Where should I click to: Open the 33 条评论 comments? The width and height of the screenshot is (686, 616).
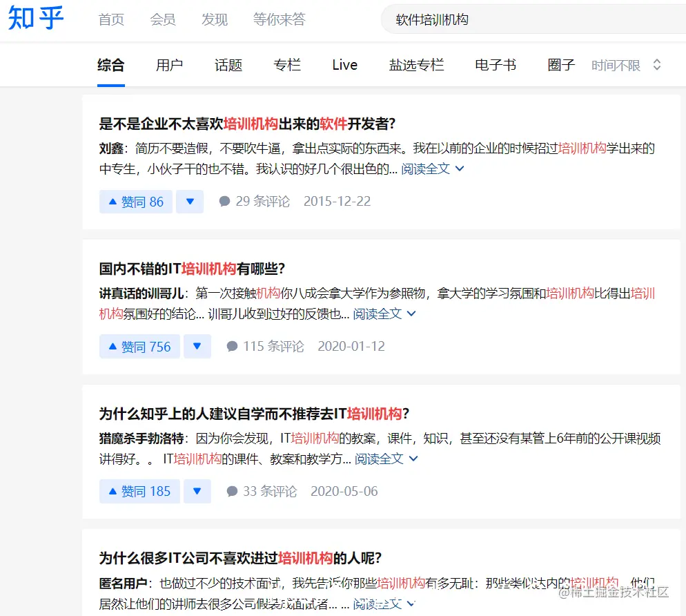pyautogui.click(x=262, y=491)
